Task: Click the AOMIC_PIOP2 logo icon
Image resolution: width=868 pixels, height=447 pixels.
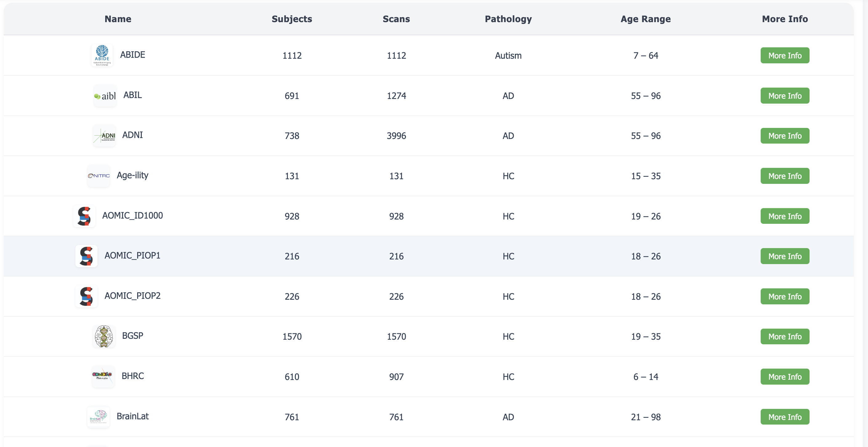Action: (x=86, y=296)
